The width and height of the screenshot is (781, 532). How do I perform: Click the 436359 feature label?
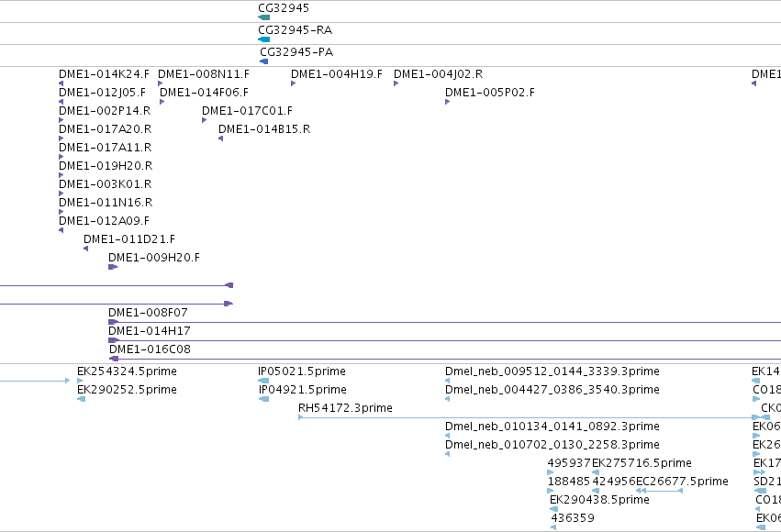pos(573,518)
